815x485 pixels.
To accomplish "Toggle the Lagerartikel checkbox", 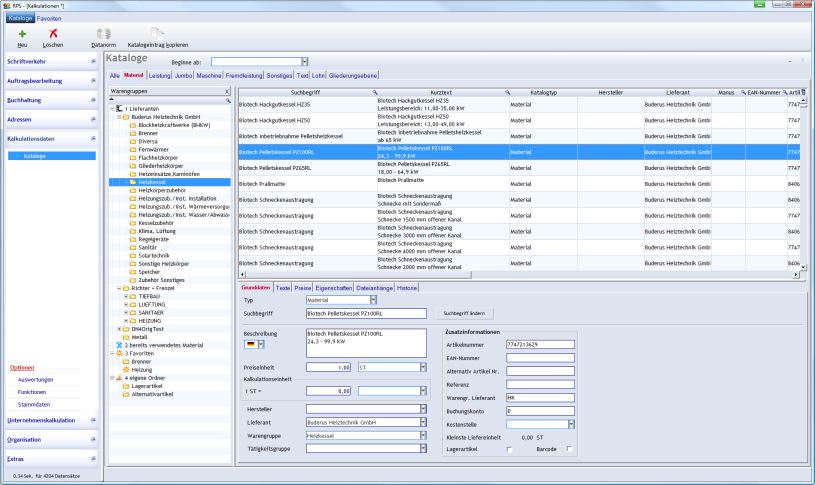I will click(509, 449).
